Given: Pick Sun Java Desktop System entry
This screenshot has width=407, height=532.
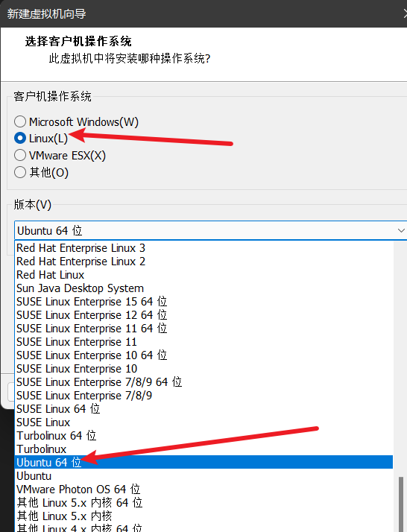Looking at the screenshot, I should [x=203, y=288].
